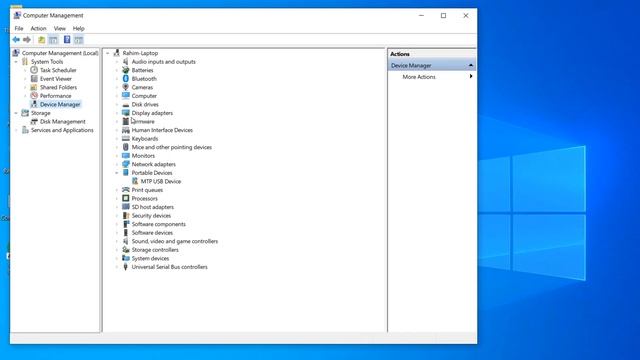Viewport: 640px width, 360px height.
Task: Expand the System devices category
Action: pyautogui.click(x=117, y=258)
